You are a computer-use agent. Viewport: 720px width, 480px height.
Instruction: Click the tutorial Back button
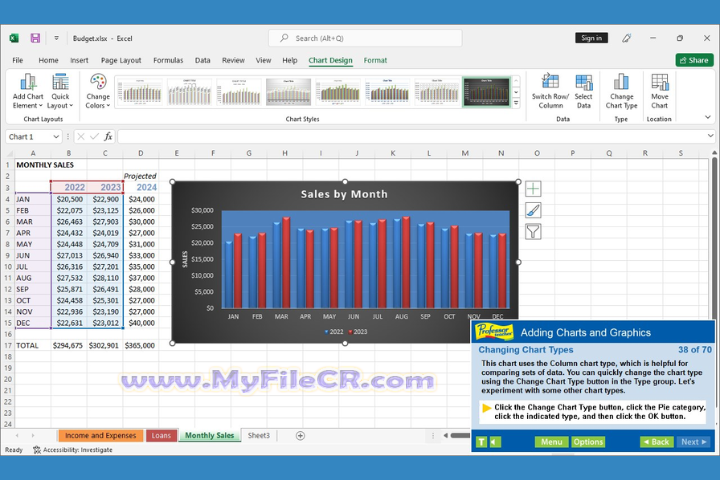pos(657,442)
